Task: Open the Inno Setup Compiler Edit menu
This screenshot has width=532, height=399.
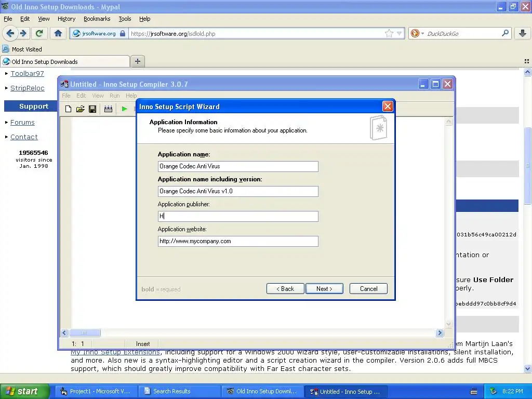Action: [x=81, y=96]
